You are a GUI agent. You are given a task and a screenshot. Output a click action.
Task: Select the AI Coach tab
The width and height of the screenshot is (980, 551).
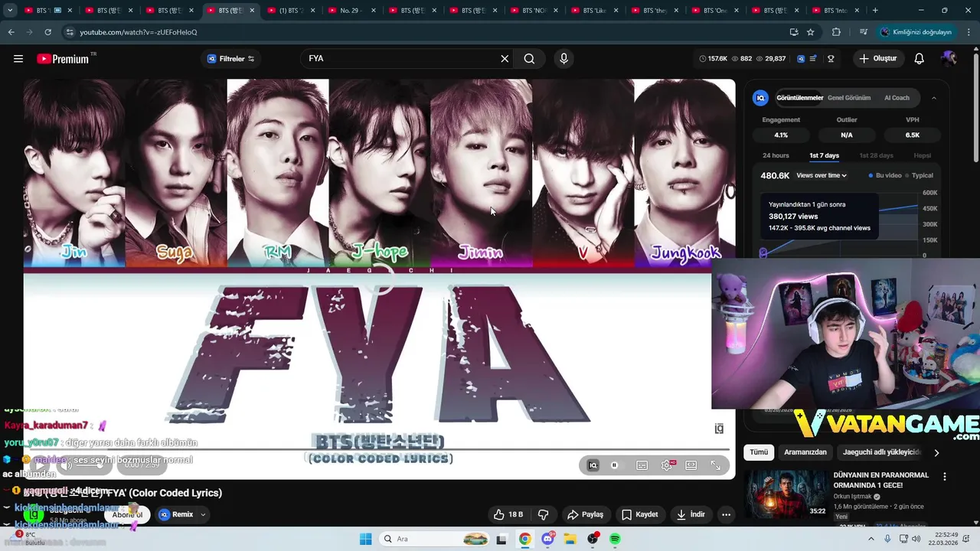tap(897, 98)
